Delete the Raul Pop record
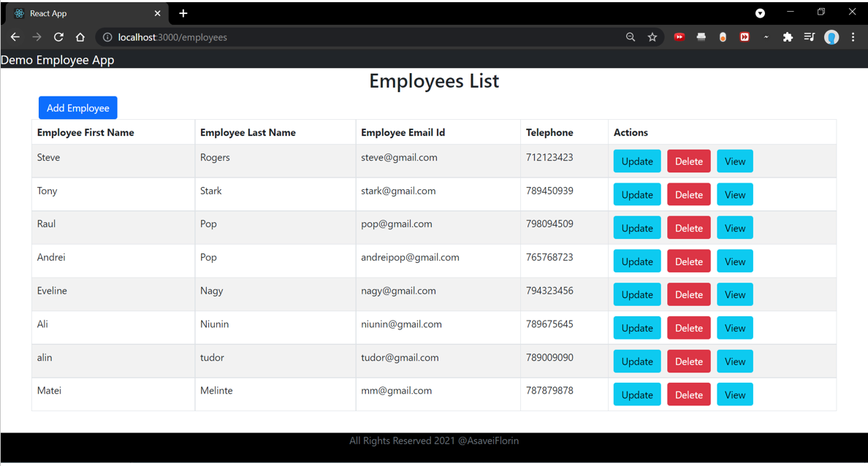The width and height of the screenshot is (868, 466). (x=689, y=228)
